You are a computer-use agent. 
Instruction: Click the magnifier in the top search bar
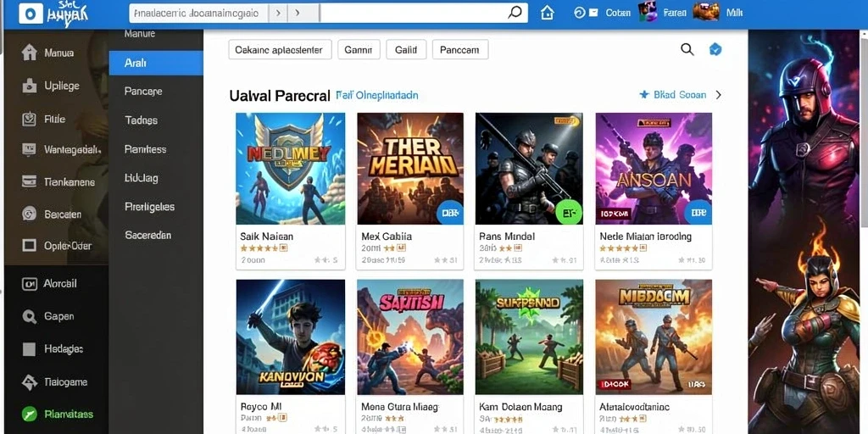tap(515, 12)
